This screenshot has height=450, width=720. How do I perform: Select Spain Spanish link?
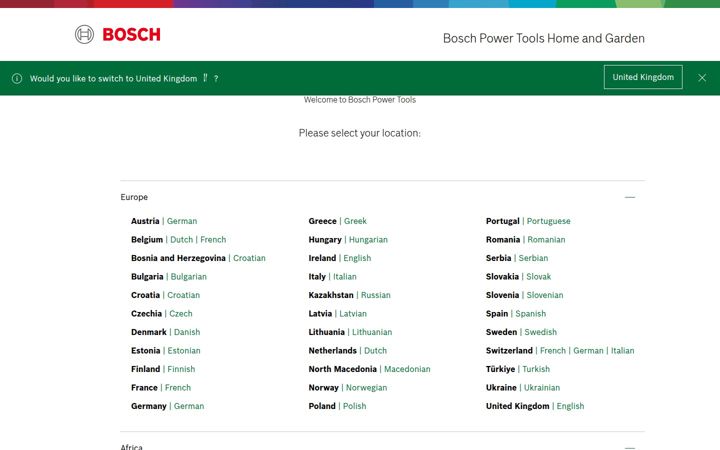(531, 314)
